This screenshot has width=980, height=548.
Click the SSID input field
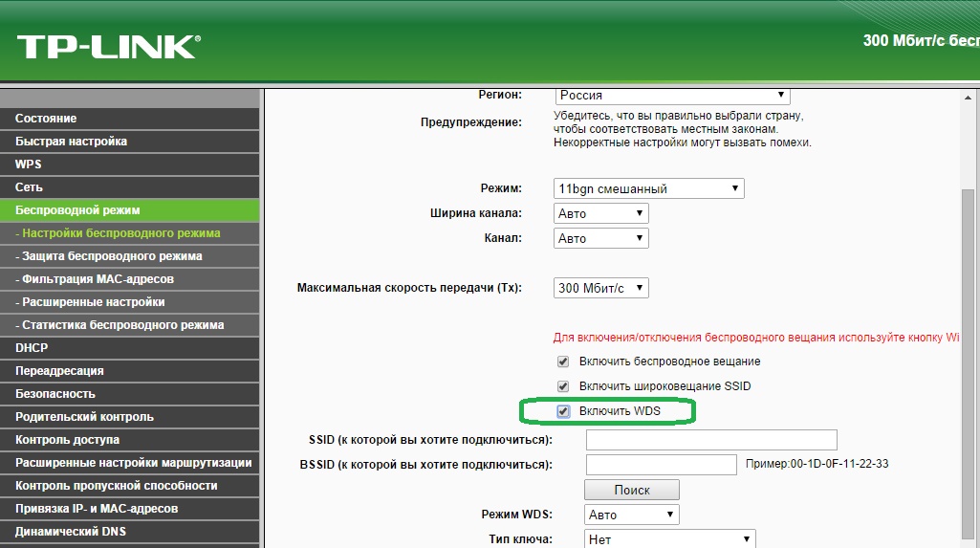tap(710, 440)
